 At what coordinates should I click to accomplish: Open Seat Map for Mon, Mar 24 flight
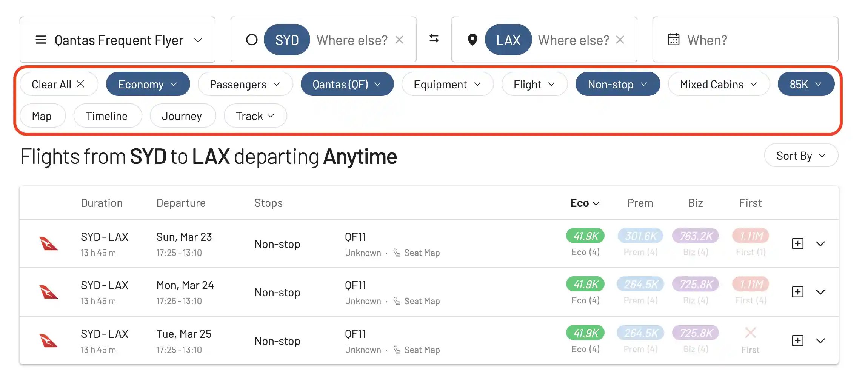[417, 301]
